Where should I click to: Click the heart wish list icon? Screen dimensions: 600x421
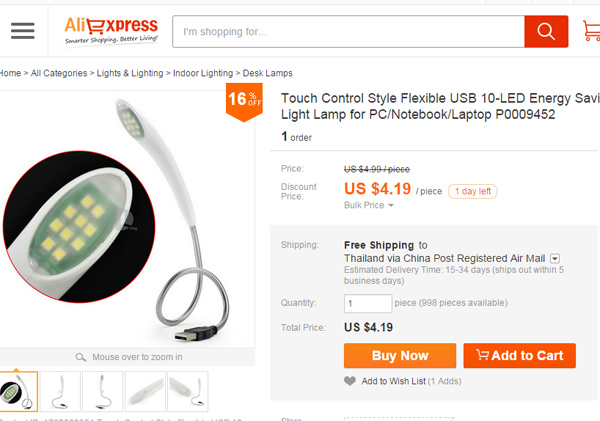[349, 381]
